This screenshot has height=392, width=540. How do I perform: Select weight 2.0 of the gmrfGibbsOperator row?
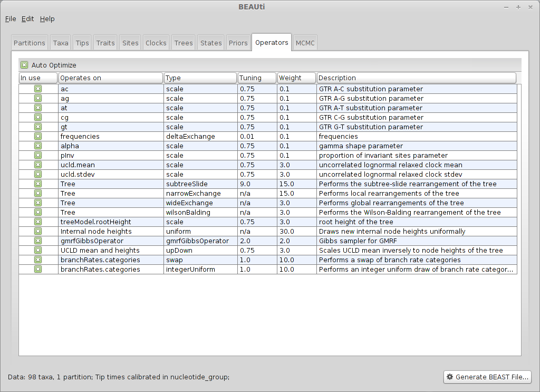296,241
